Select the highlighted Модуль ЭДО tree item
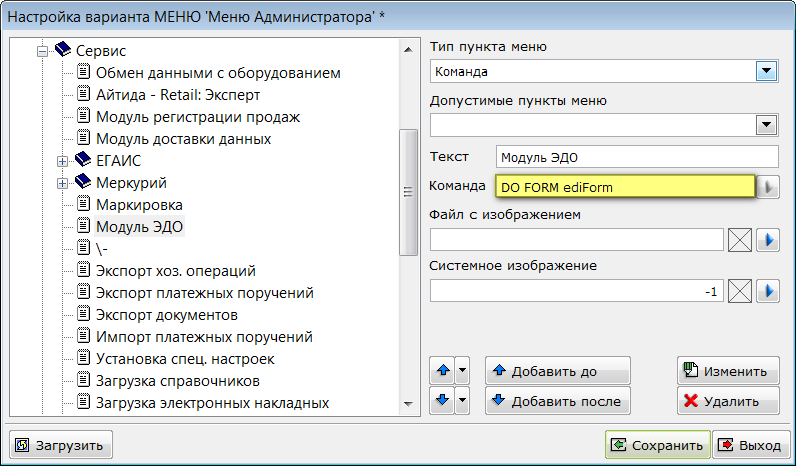The image size is (796, 466). (x=140, y=226)
